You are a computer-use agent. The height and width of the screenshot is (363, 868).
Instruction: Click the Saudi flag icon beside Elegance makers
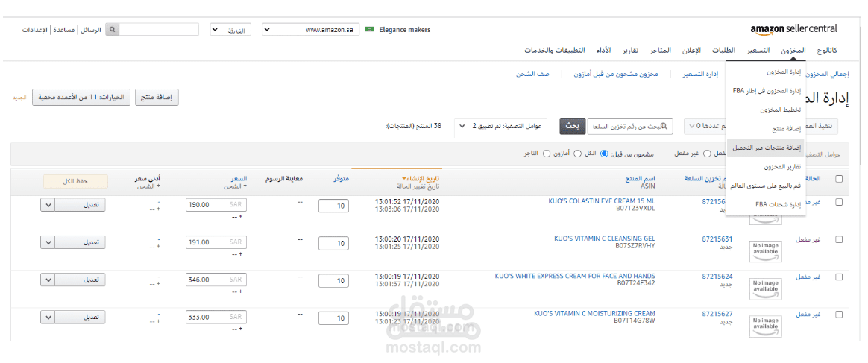(x=370, y=29)
